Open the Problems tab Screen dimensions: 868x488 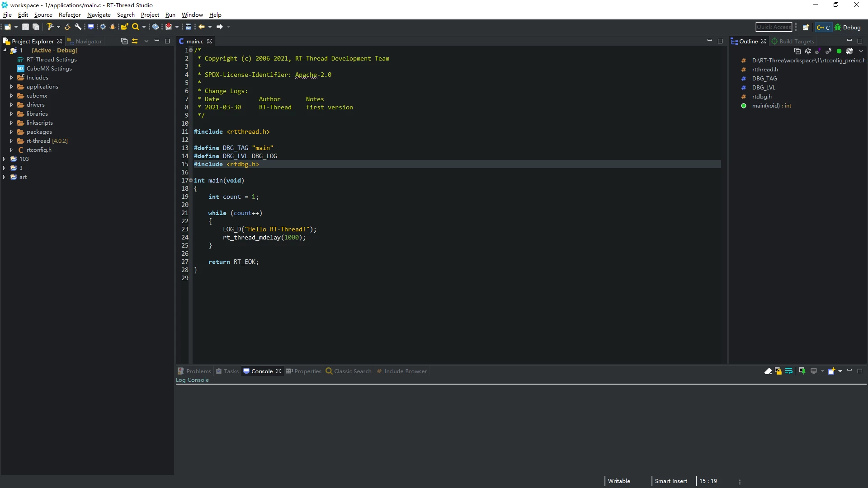point(194,371)
